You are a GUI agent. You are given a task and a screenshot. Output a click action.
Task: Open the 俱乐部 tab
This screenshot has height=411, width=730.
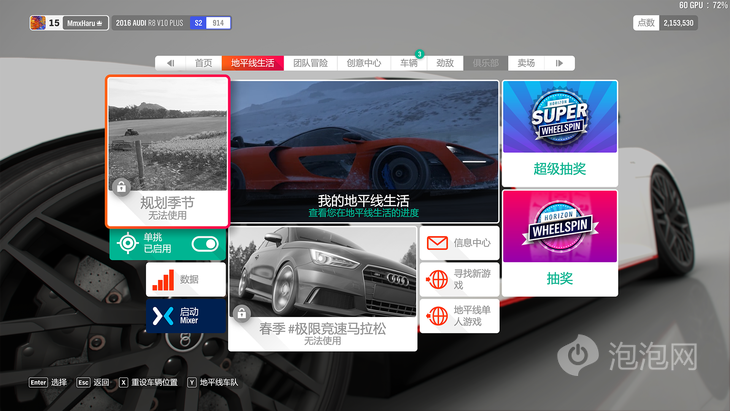tap(486, 63)
